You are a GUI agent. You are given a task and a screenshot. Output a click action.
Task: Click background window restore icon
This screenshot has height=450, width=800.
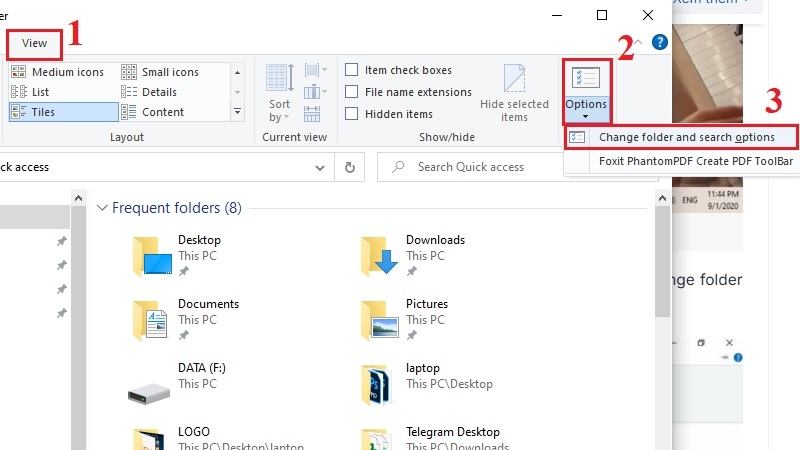pos(701,343)
